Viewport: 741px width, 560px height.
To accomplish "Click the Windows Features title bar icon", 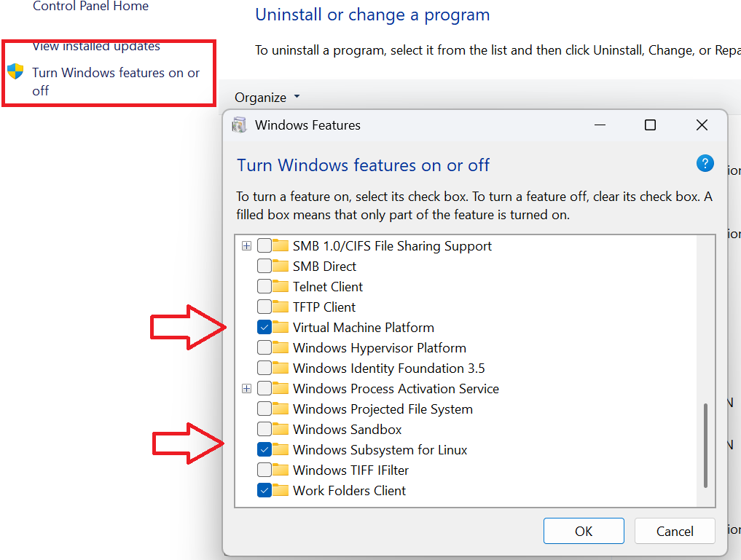I will [x=239, y=125].
